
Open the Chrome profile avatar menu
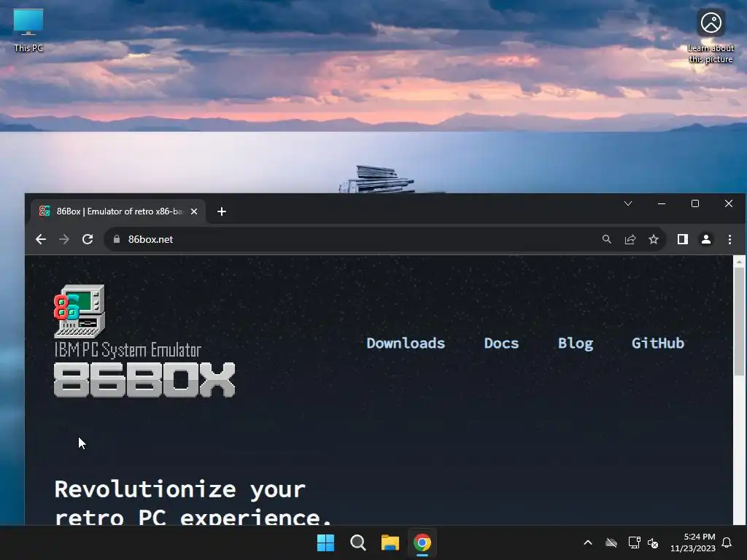click(706, 239)
